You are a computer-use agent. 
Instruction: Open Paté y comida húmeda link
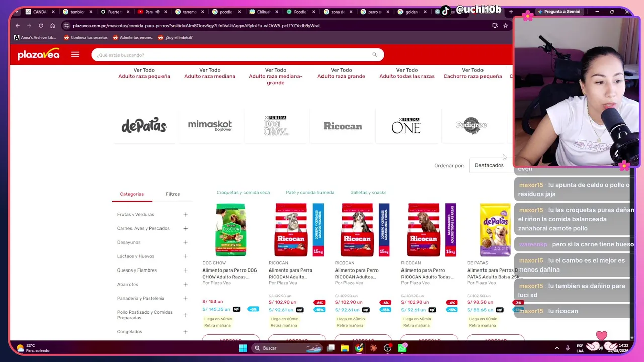click(x=310, y=192)
